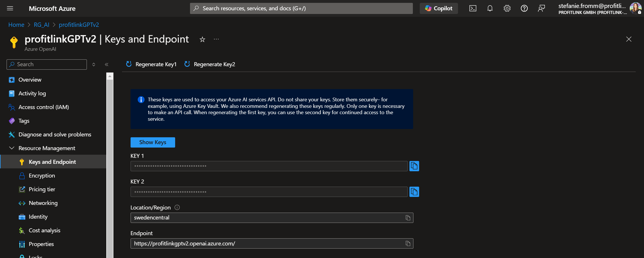Click the yellow key resource icon beside title

pyautogui.click(x=14, y=43)
